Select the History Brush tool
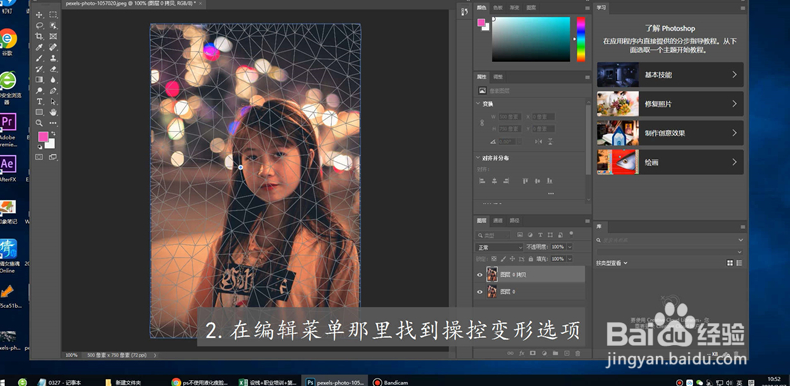Screen dimensions: 790x386 pos(39,68)
